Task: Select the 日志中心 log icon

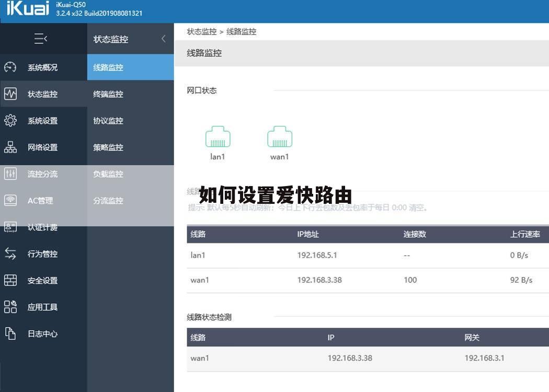Action: click(x=10, y=333)
